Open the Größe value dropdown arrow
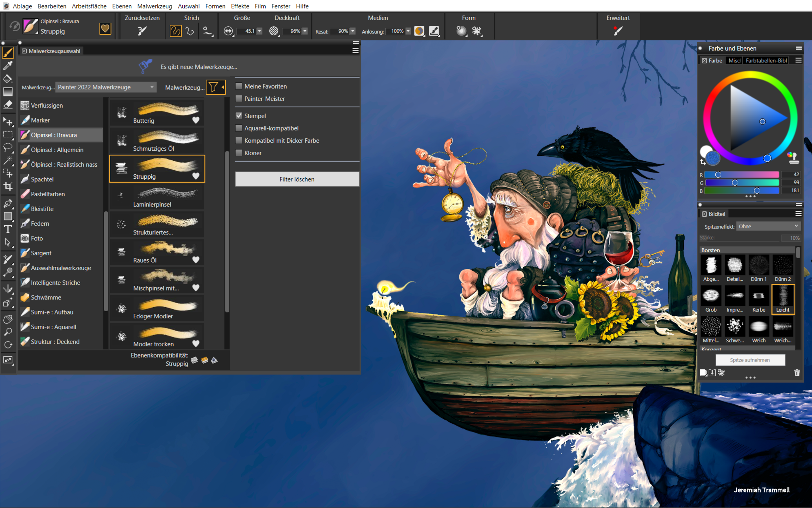812x508 pixels. tap(259, 31)
